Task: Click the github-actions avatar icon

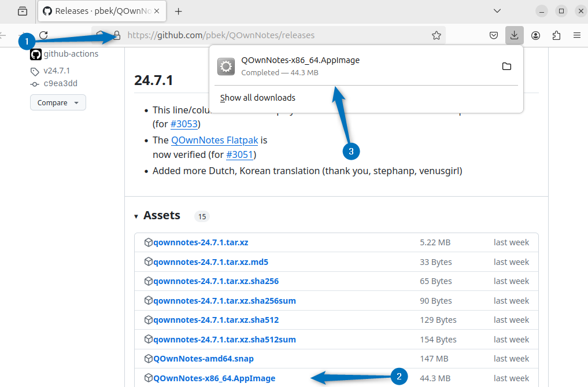Action: pyautogui.click(x=35, y=54)
